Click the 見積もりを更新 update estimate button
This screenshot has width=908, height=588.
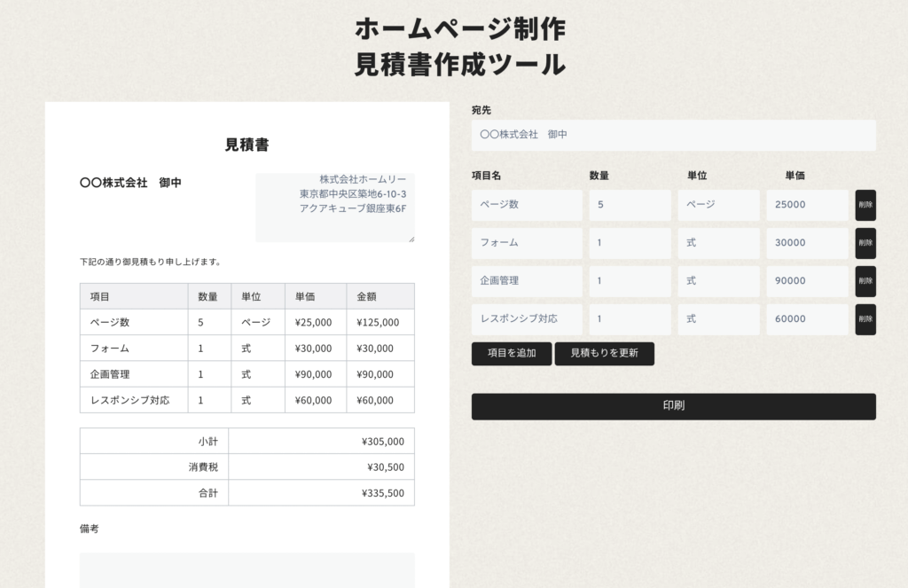[605, 353]
